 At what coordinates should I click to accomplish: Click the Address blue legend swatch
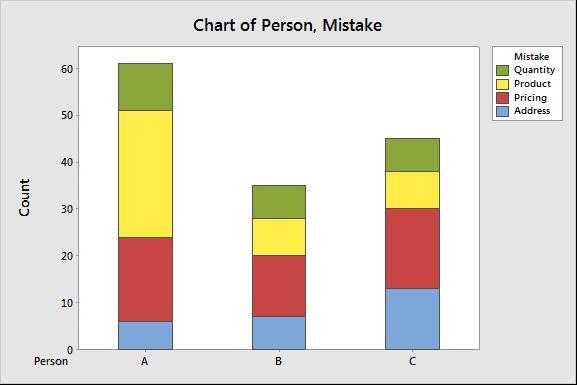pyautogui.click(x=502, y=111)
